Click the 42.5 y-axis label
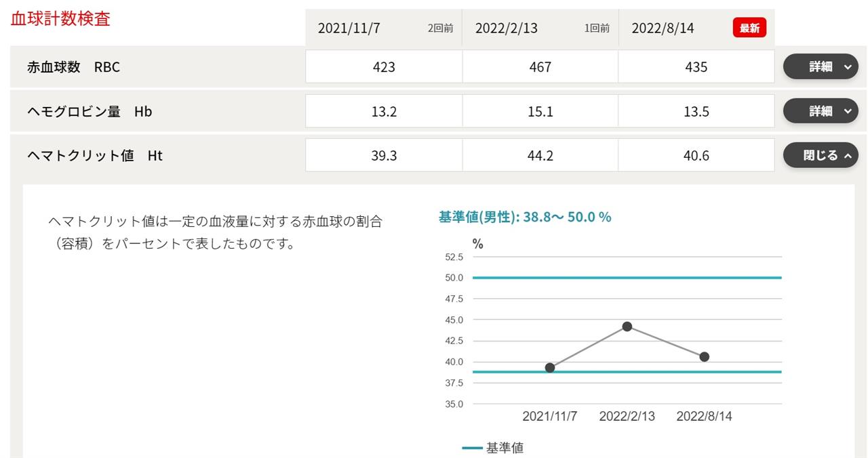The width and height of the screenshot is (868, 458). point(454,341)
